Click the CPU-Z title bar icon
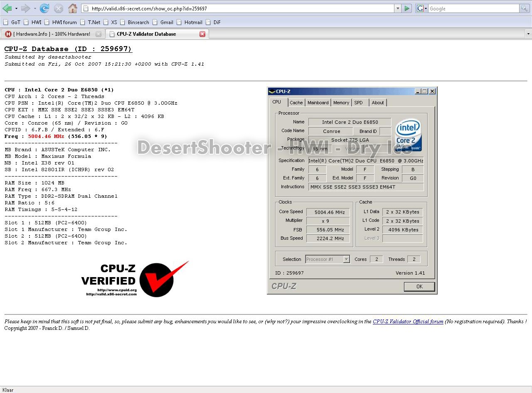 point(272,91)
